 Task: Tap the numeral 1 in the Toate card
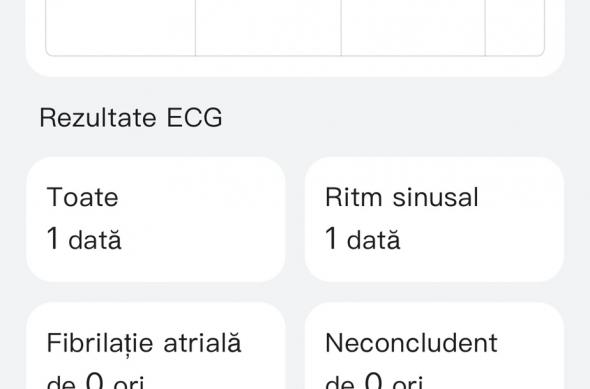[x=53, y=238]
